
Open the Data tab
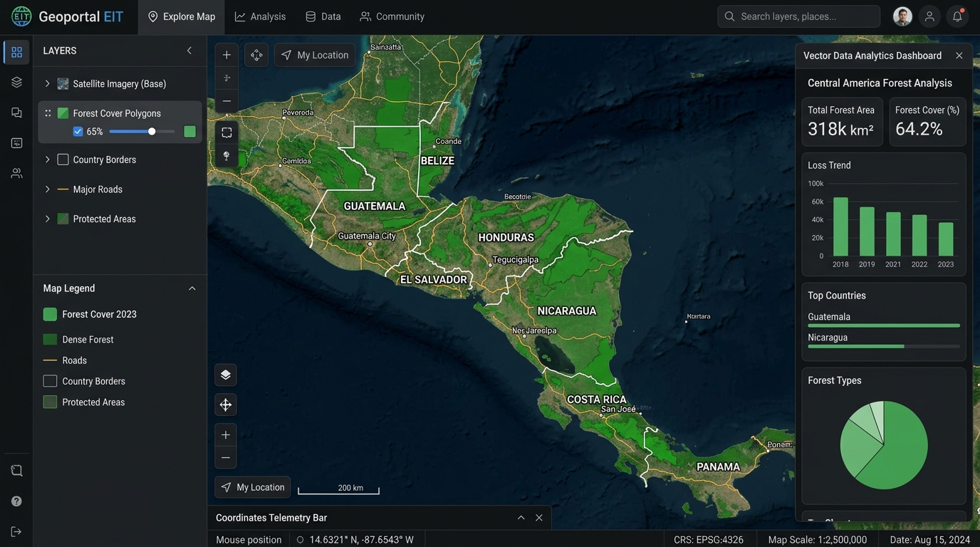(x=323, y=16)
